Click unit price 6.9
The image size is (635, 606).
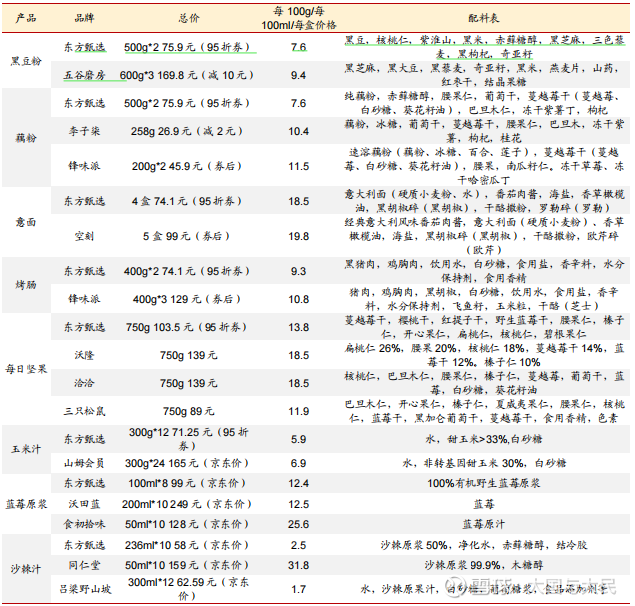(x=298, y=463)
